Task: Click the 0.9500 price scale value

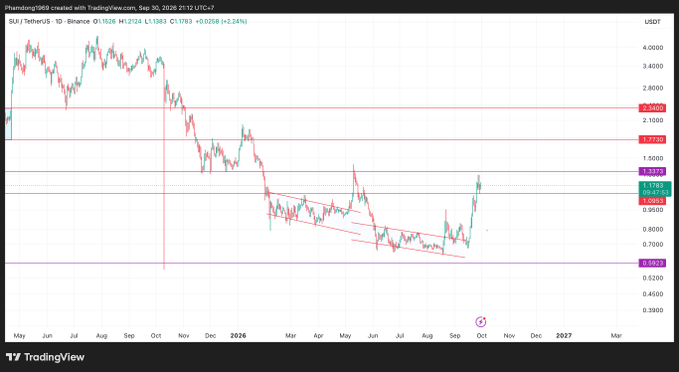Action: [653, 210]
